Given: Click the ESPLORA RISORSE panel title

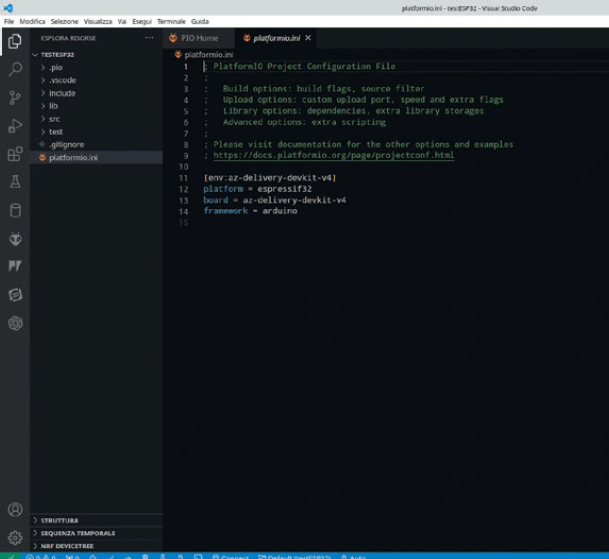Looking at the screenshot, I should tap(68, 38).
